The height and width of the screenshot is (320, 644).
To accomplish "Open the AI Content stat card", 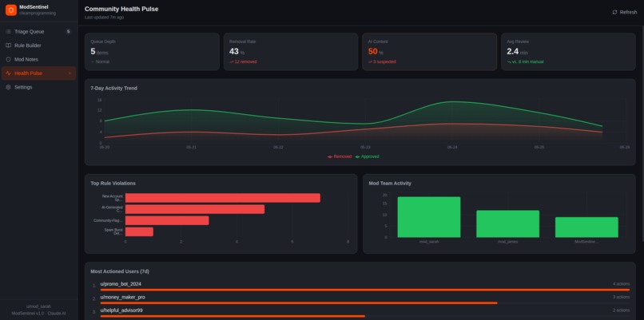I will pyautogui.click(x=430, y=52).
